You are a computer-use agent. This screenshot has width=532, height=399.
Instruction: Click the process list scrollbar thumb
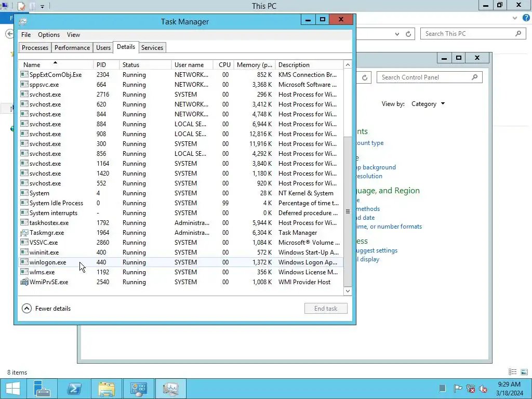tap(348, 212)
